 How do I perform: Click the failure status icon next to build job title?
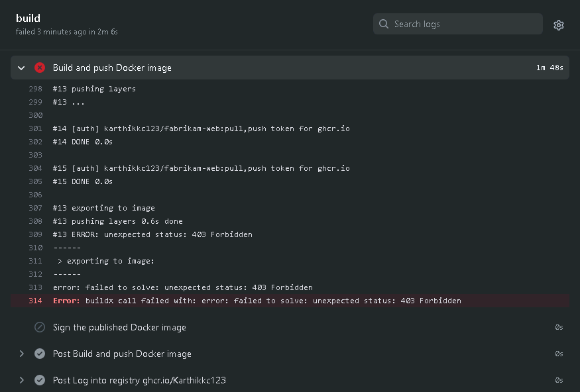coord(40,68)
